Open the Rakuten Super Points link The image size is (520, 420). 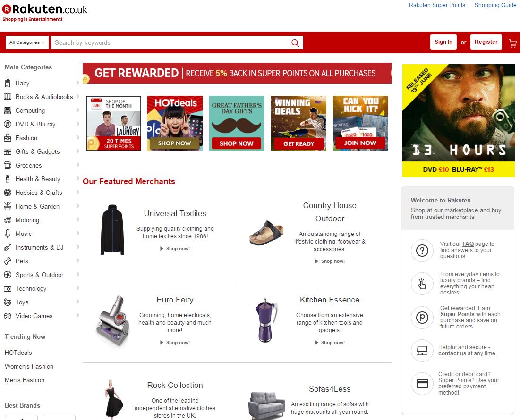[x=437, y=5]
